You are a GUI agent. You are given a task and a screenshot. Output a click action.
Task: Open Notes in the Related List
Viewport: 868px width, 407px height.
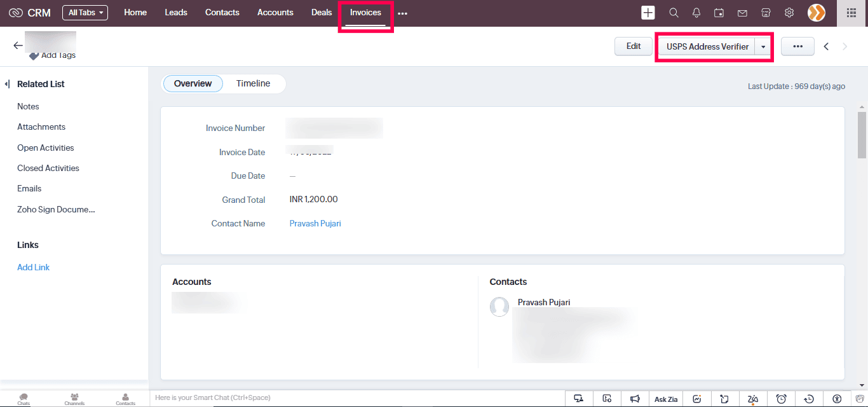(x=28, y=107)
